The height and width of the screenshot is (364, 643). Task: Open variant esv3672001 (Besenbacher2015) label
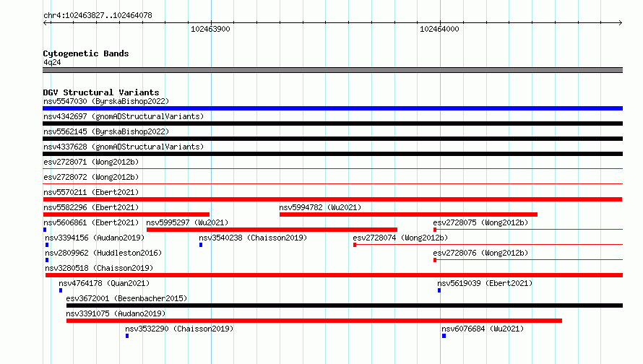pos(126,298)
